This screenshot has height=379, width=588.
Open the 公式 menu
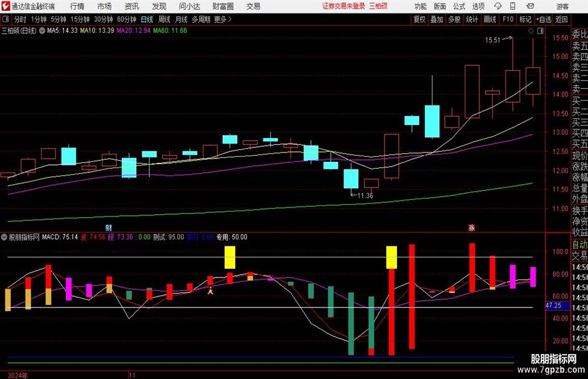[x=459, y=6]
